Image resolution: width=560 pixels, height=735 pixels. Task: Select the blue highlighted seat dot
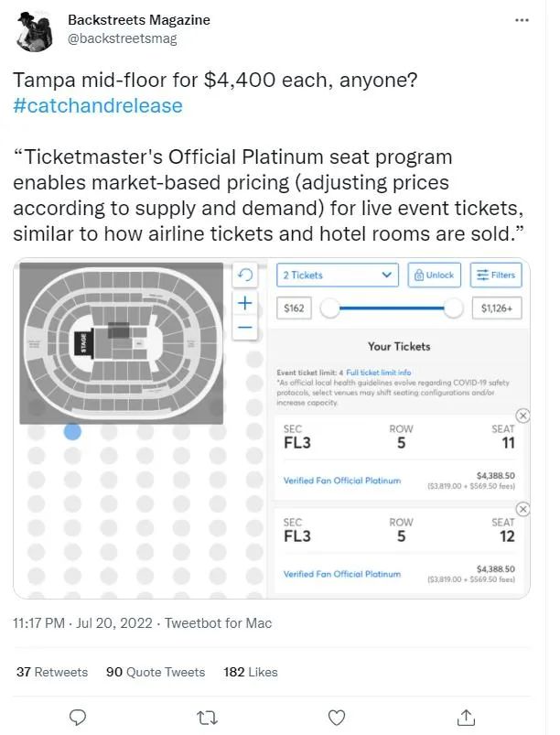pyautogui.click(x=73, y=431)
